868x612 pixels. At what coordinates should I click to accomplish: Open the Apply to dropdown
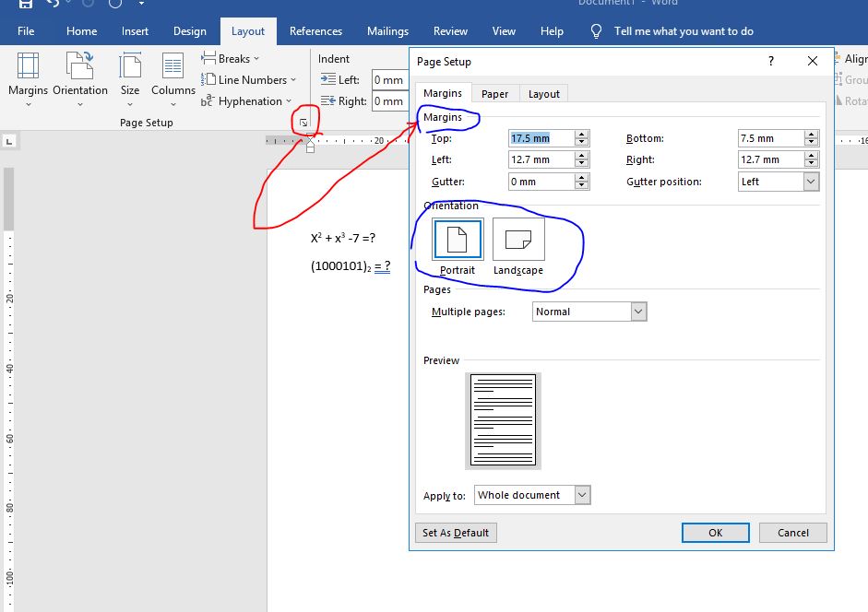(x=581, y=495)
